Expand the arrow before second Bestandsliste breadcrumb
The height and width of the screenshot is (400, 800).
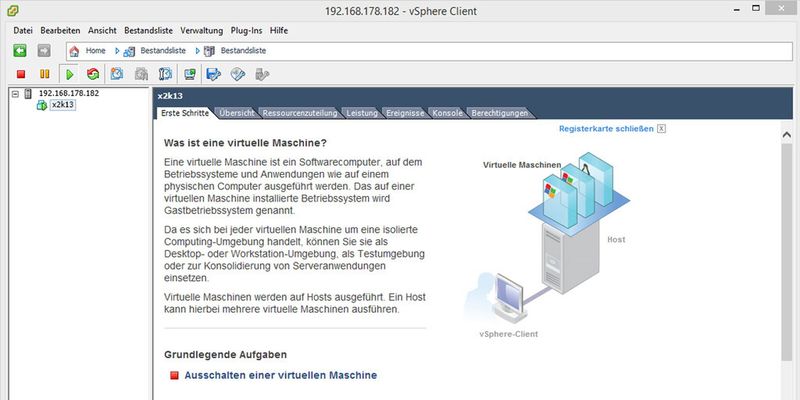click(197, 51)
